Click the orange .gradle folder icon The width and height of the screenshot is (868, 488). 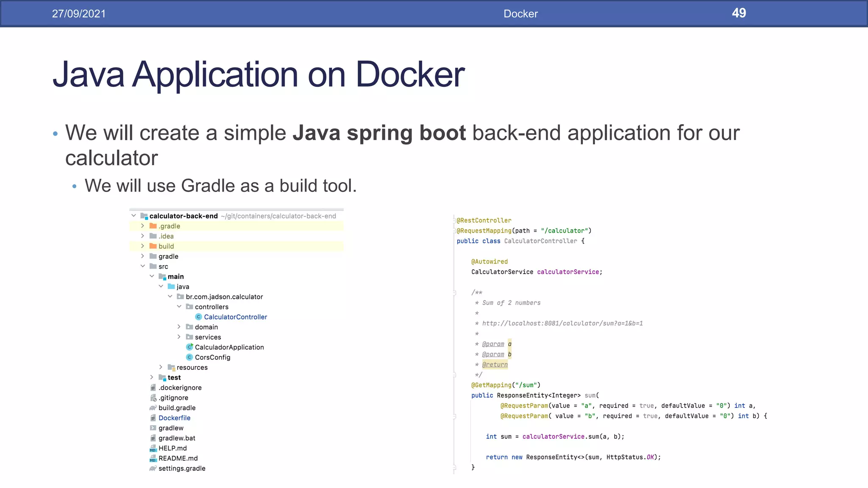pyautogui.click(x=153, y=226)
